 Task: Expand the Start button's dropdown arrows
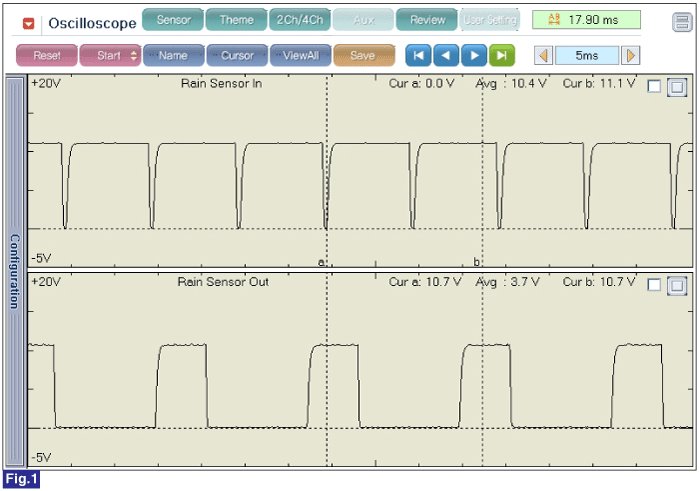click(x=134, y=56)
